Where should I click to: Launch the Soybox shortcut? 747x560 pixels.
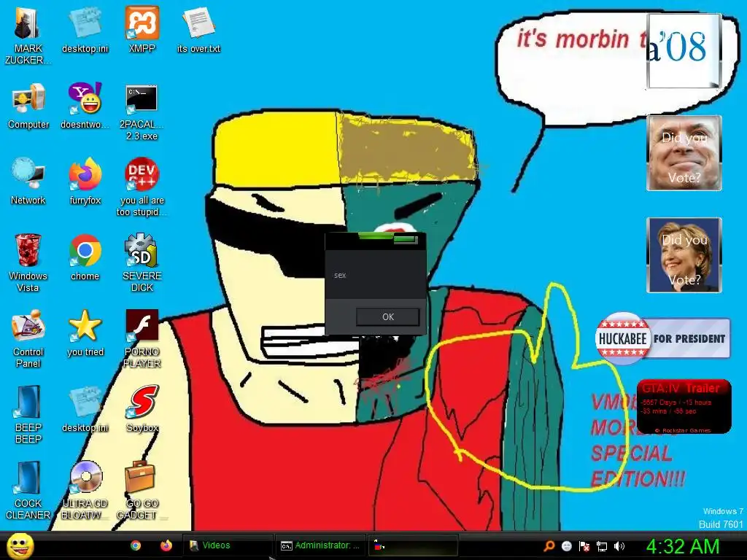point(142,409)
